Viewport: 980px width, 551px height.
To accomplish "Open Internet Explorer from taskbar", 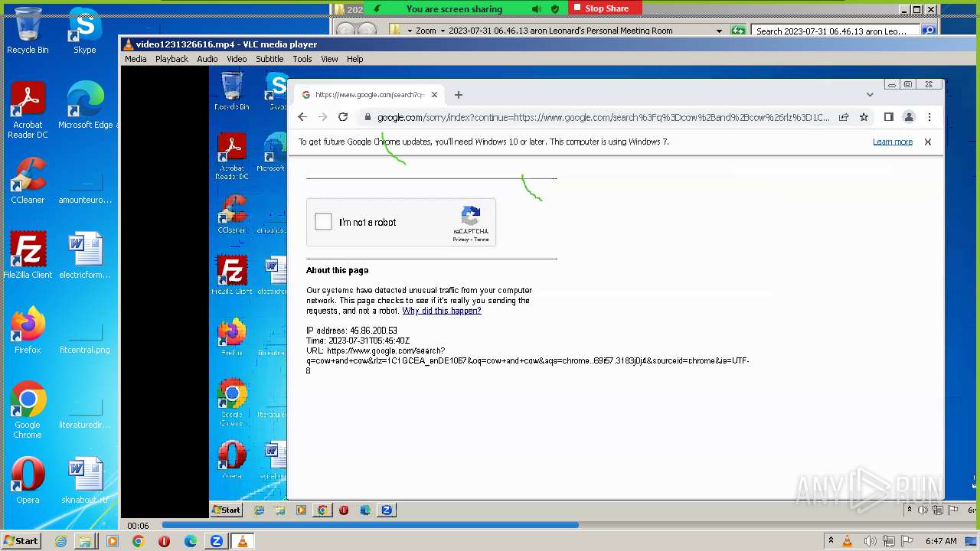I will tap(61, 541).
